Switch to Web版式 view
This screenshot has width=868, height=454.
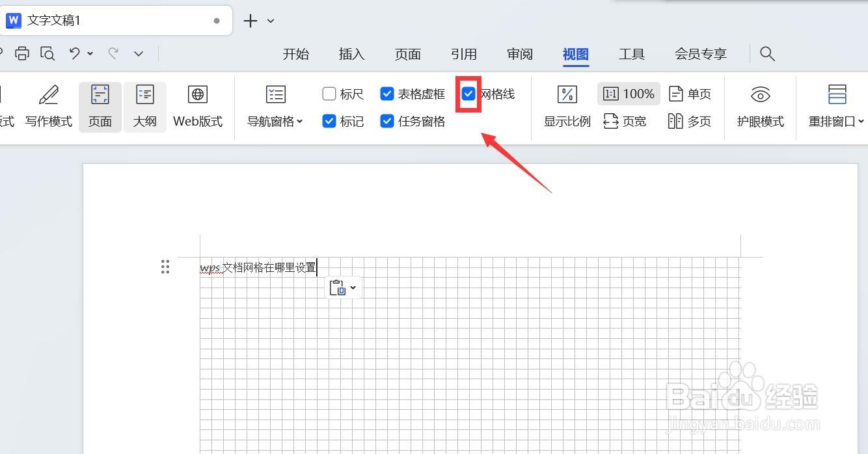pyautogui.click(x=198, y=107)
